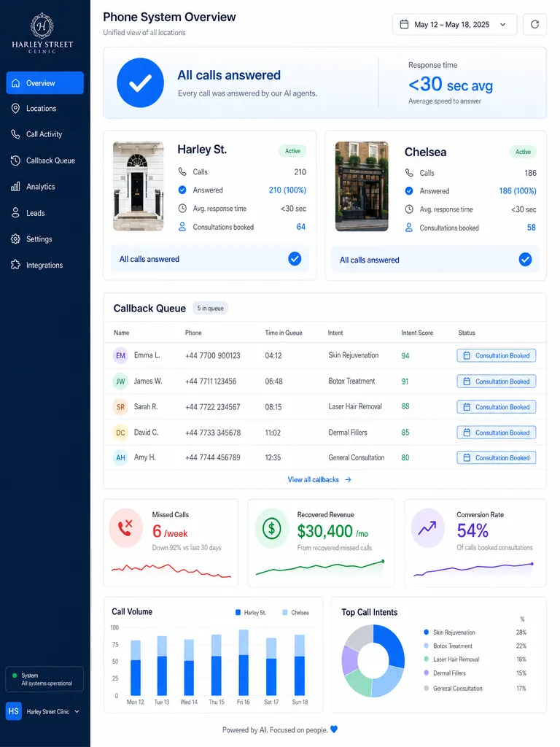Screen dimensions: 560x747
Task: Click Chelsea response time clock icon
Action: click(x=409, y=209)
